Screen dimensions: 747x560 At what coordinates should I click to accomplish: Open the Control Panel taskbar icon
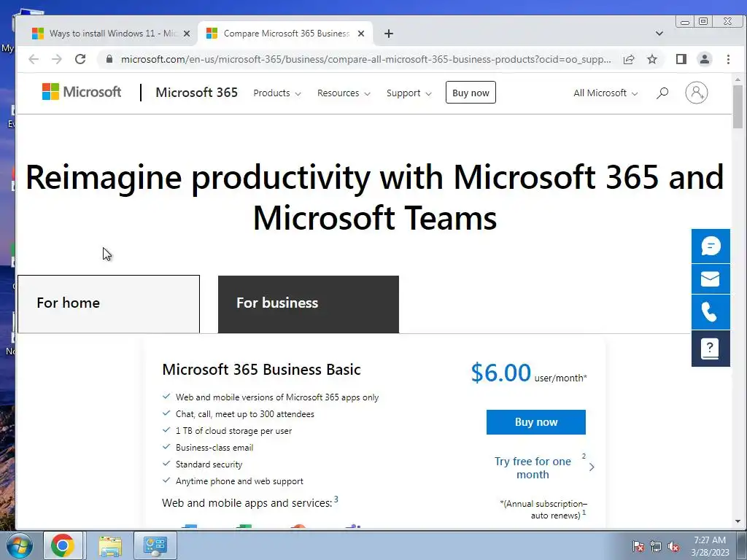pos(155,545)
